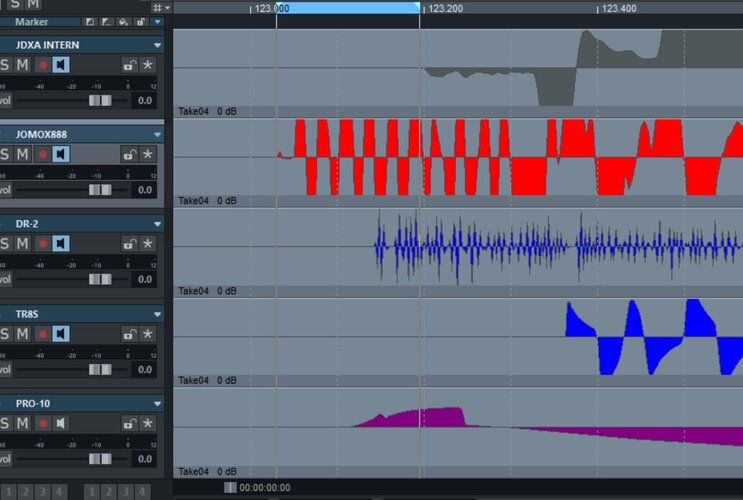Enable the monitoring speaker on PRO-10
Screen dimensions: 743x500
coord(61,423)
